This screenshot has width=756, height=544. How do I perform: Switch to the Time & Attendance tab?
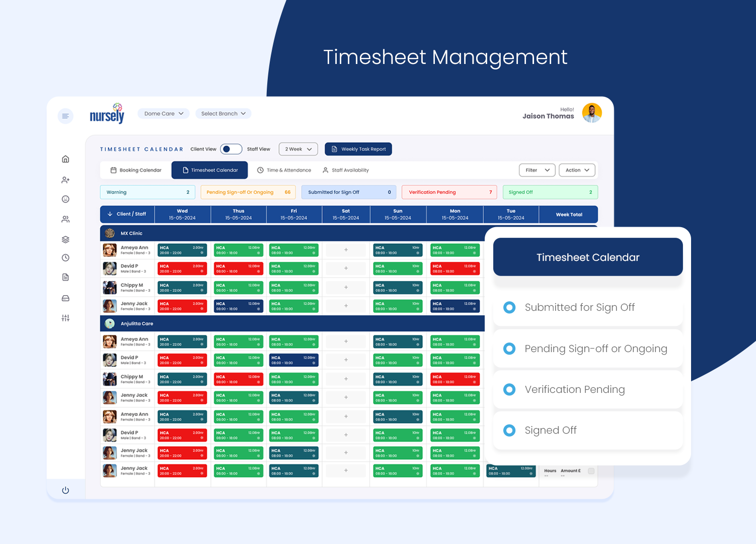point(284,170)
